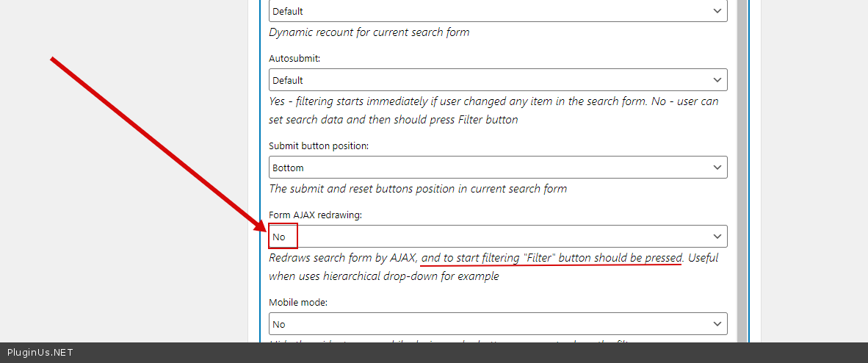
Task: Click the submit and reset buttons position description
Action: (x=418, y=189)
